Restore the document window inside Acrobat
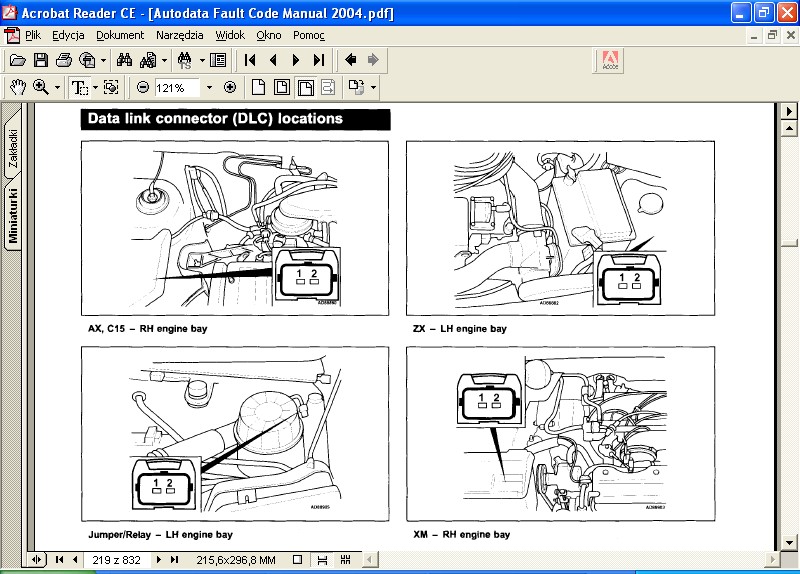 point(772,35)
